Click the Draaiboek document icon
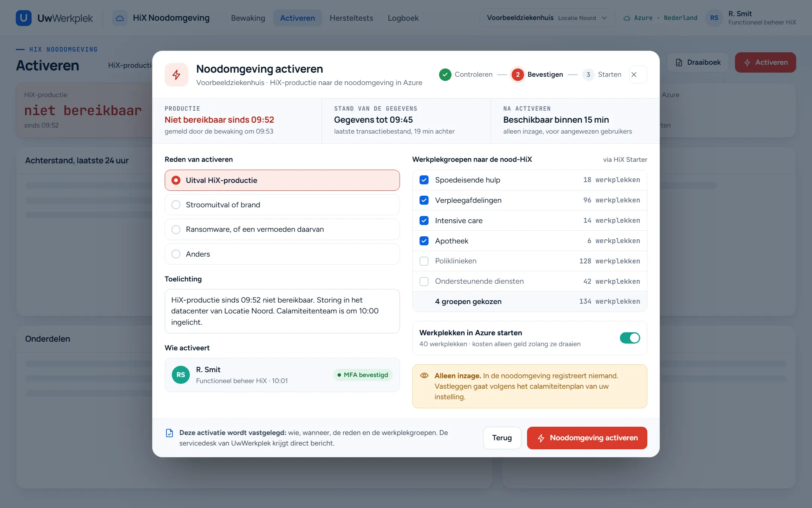Image resolution: width=812 pixels, height=508 pixels. point(679,62)
